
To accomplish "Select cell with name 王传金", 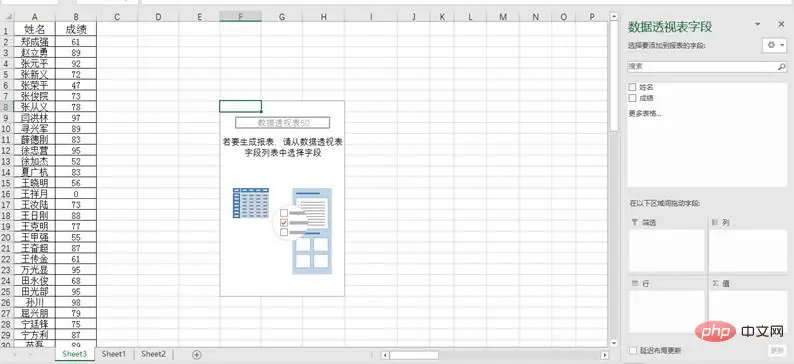I will [35, 259].
